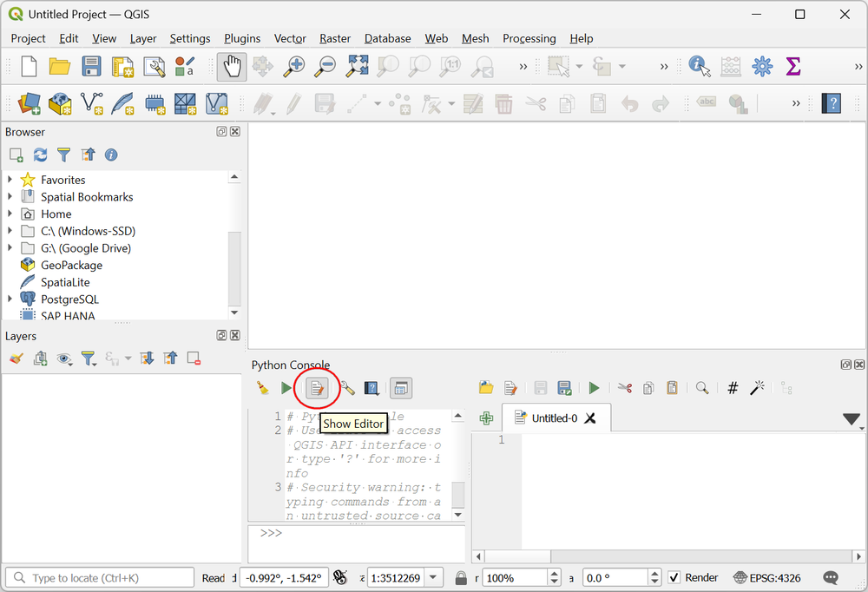Click the Python Console command input line
The width and height of the screenshot is (868, 592).
(x=357, y=543)
